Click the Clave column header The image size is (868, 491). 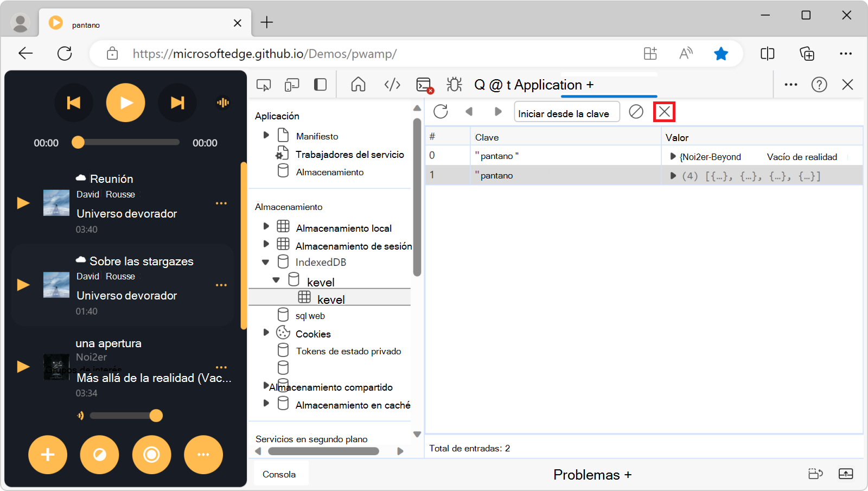point(566,137)
